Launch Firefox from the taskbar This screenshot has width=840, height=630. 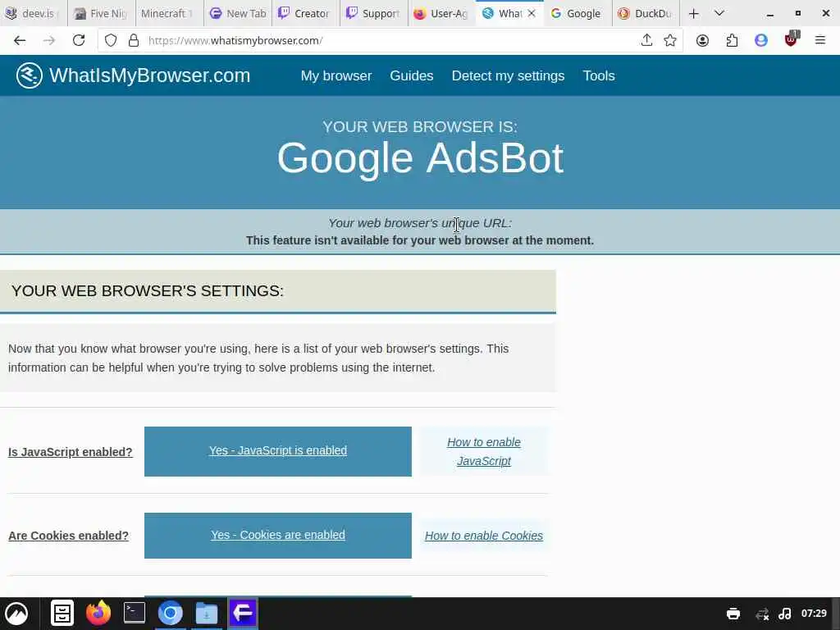[98, 614]
